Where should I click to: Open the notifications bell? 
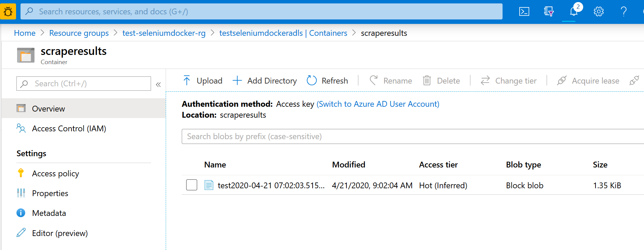pos(574,12)
